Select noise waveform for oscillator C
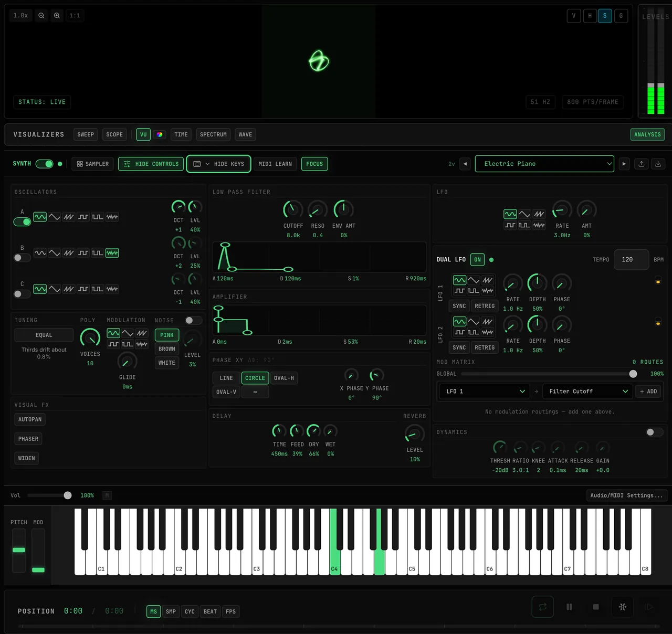Image resolution: width=672 pixels, height=634 pixels. 112,289
